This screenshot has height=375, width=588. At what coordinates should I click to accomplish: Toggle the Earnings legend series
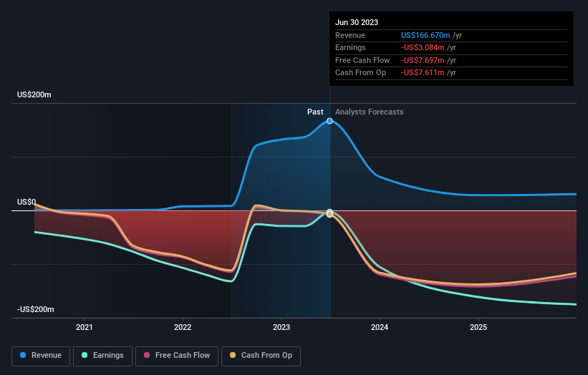pyautogui.click(x=102, y=356)
